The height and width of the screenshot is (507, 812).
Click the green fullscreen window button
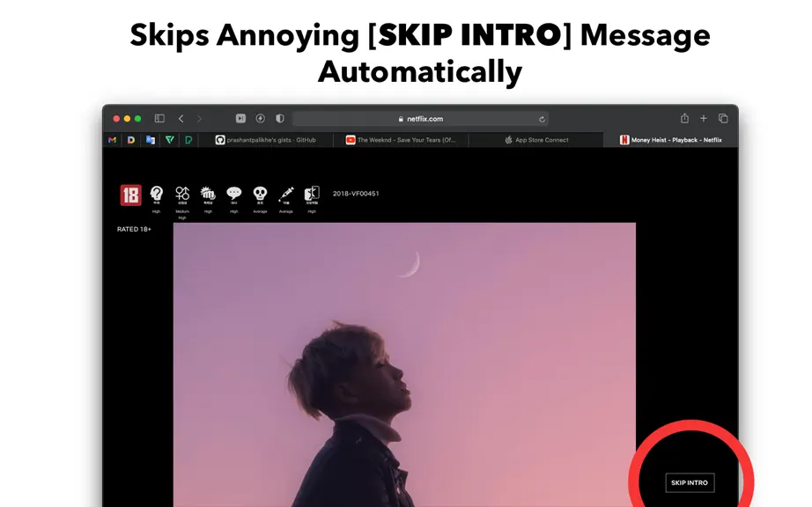[137, 119]
